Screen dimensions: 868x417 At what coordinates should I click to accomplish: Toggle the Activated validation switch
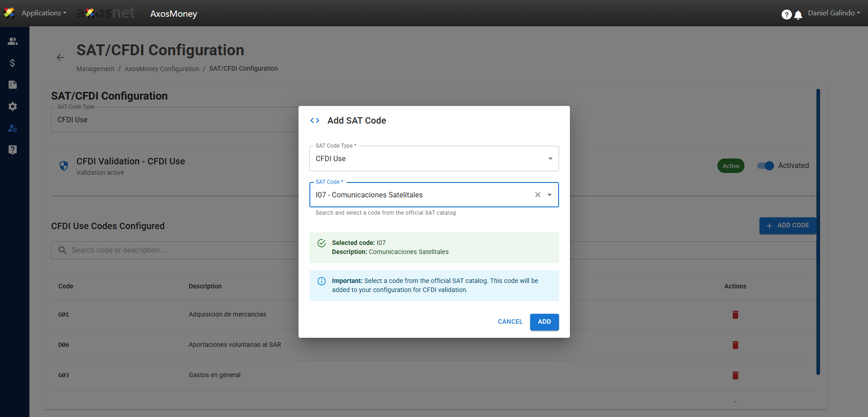(765, 166)
